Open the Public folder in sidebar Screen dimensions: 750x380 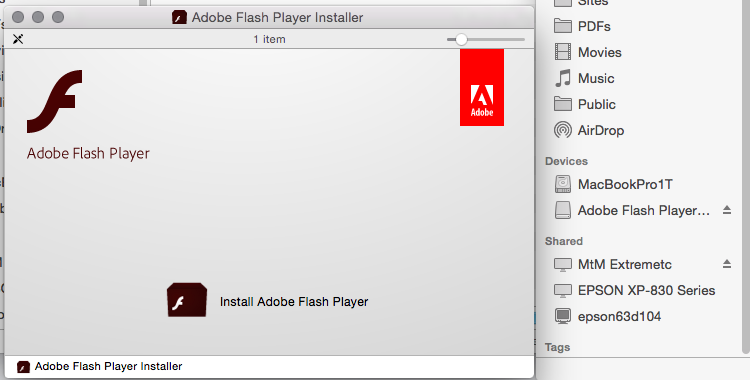point(585,104)
